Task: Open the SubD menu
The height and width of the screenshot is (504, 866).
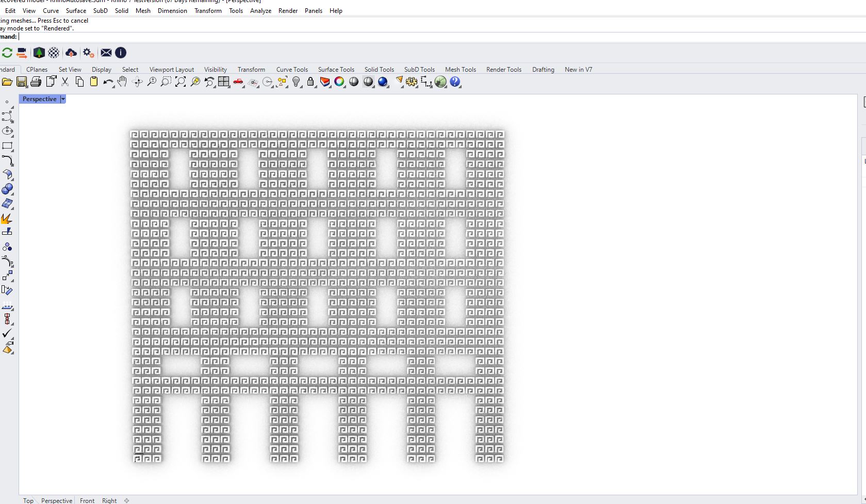Action: tap(101, 11)
